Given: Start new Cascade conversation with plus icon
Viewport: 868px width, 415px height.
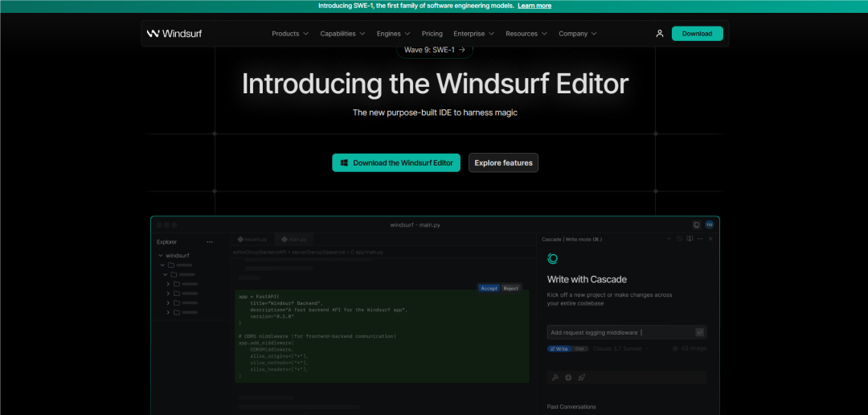Looking at the screenshot, I should point(669,239).
